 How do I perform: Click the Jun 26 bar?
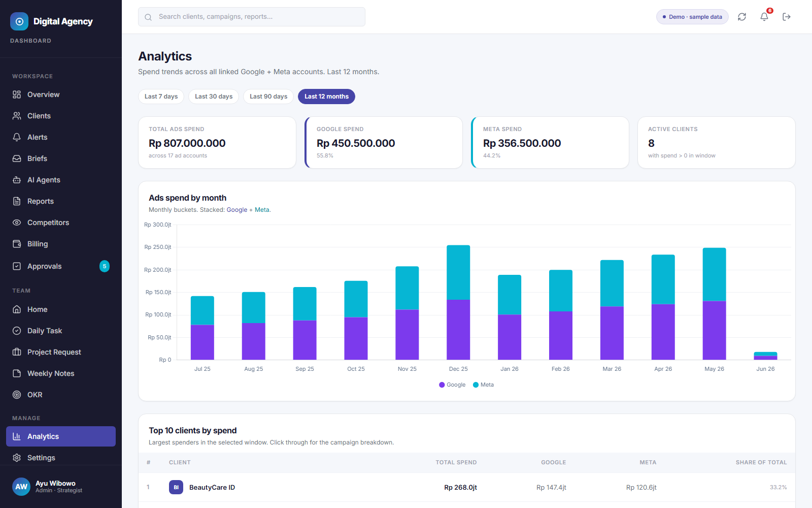765,356
